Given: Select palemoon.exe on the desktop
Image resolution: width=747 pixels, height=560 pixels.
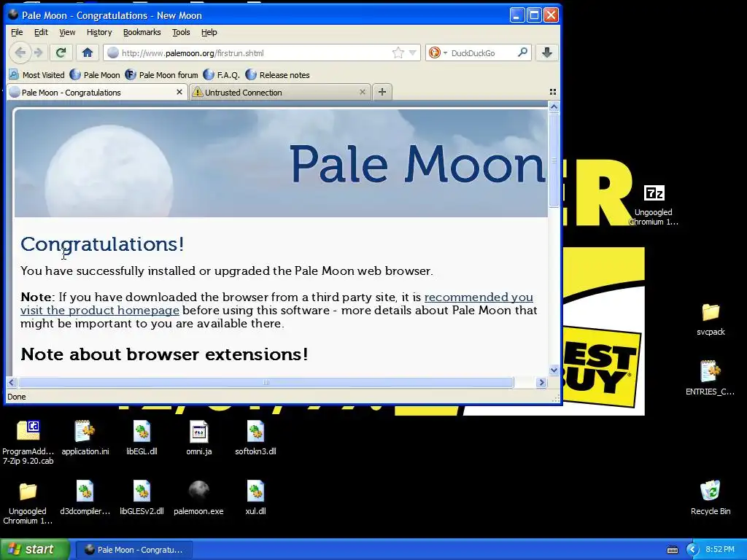Looking at the screenshot, I should click(198, 497).
